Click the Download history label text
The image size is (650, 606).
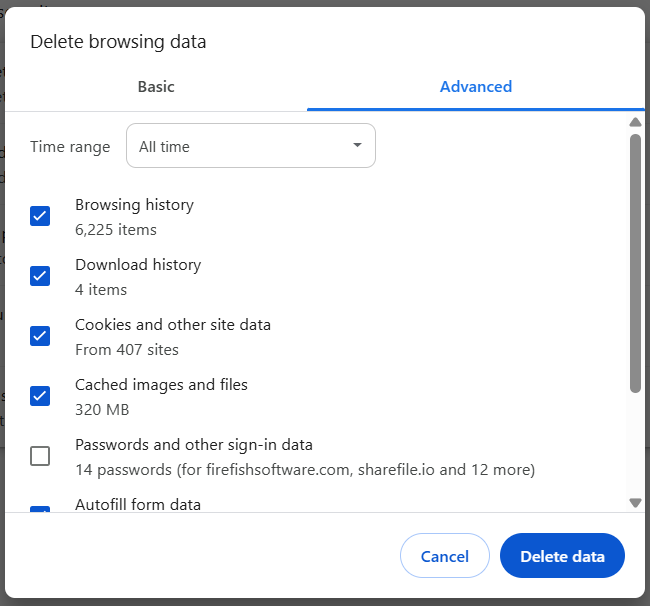click(x=138, y=265)
